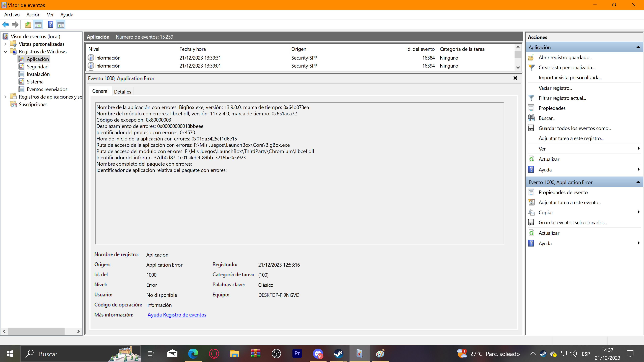Click the taskbar Buscar search box
The height and width of the screenshot is (362, 644).
click(80, 354)
